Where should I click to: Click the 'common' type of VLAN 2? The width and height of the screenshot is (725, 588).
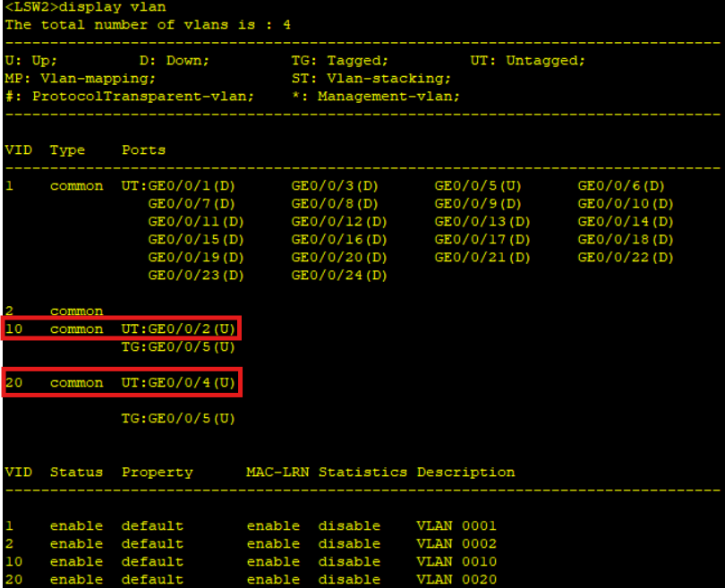77,311
